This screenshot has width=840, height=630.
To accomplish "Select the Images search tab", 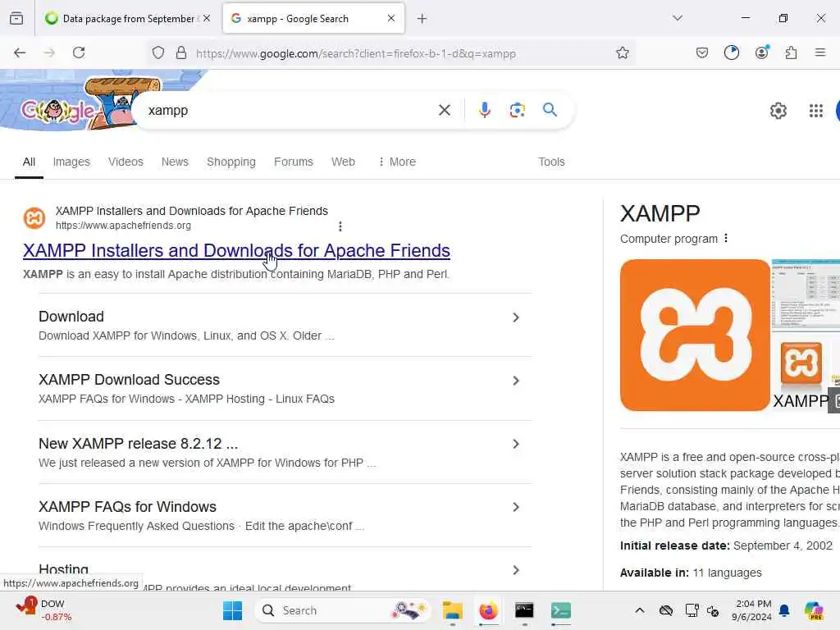I will pos(71,162).
